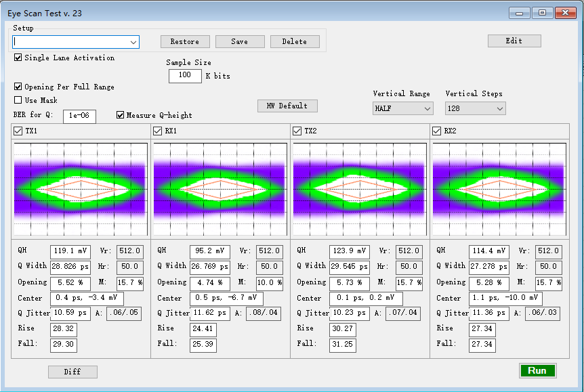
Task: Select RX1 Rise value 24.41
Action: click(203, 330)
